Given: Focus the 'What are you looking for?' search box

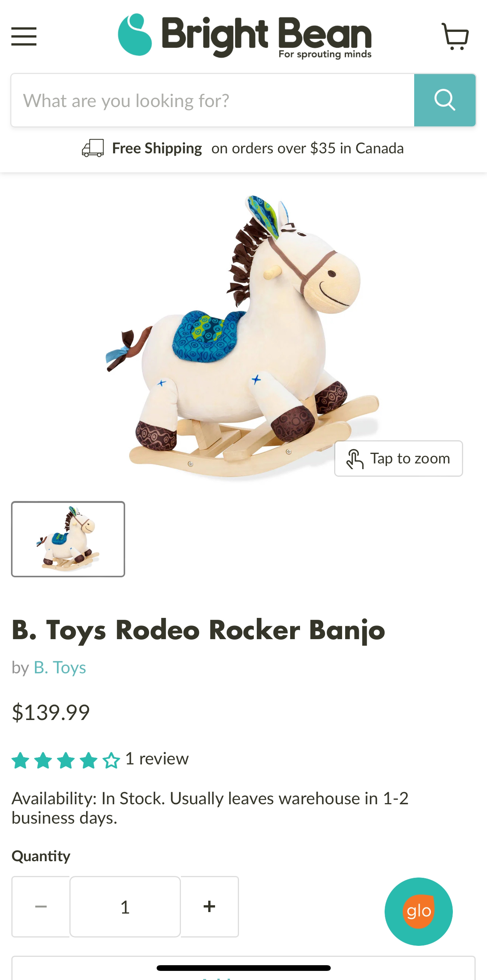Looking at the screenshot, I should (213, 100).
